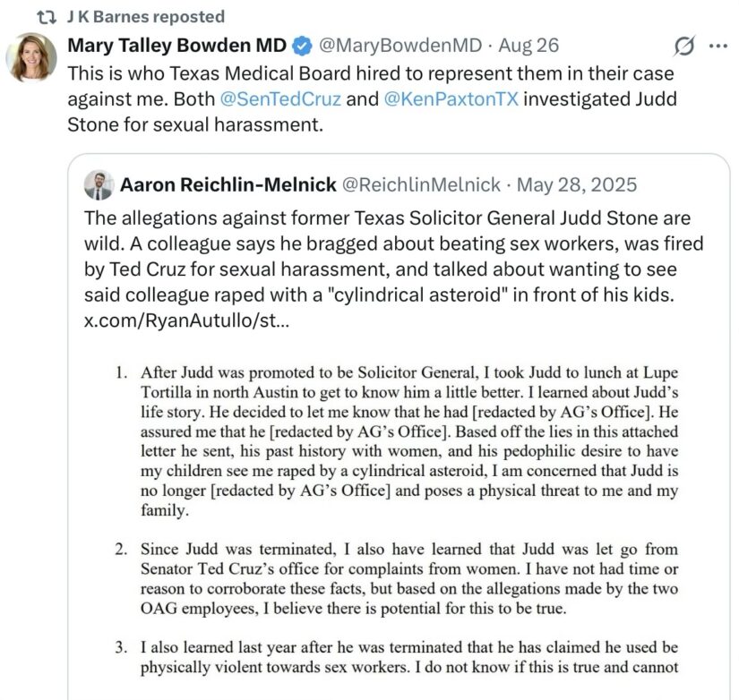Open the three-dot more options menu

[718, 47]
